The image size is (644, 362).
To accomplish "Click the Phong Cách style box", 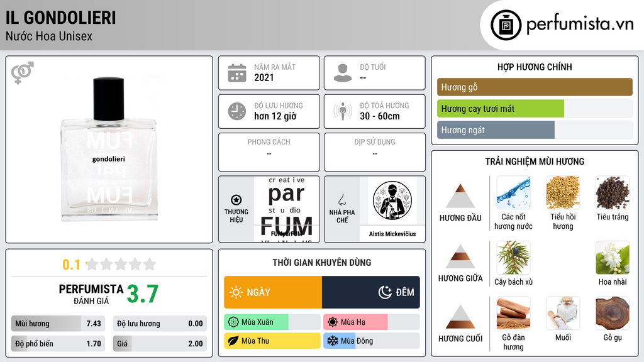I will [269, 152].
